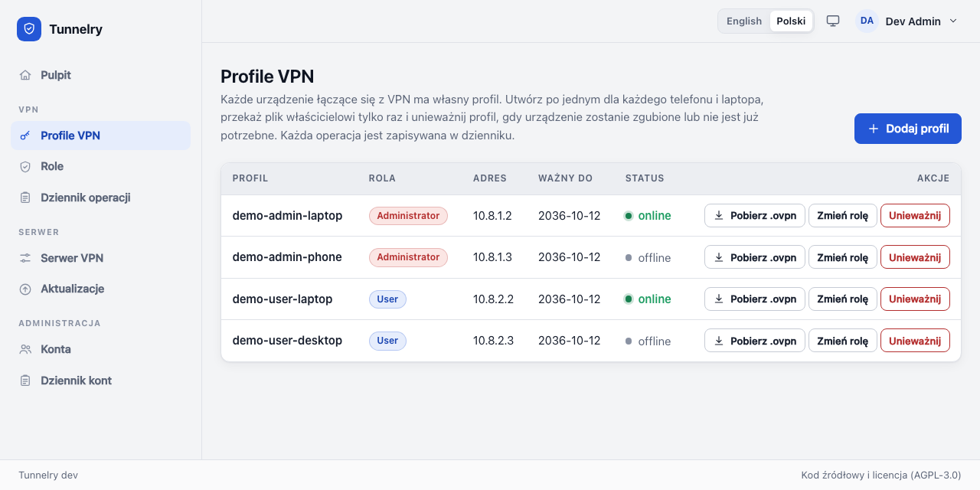
Task: Click the Tunnelry dev footer text
Action: coord(48,475)
